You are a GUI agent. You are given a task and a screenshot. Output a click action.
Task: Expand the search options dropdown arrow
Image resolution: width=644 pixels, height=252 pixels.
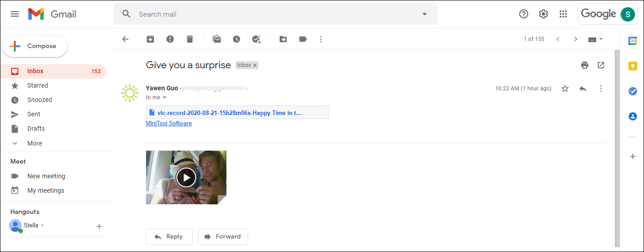click(425, 14)
